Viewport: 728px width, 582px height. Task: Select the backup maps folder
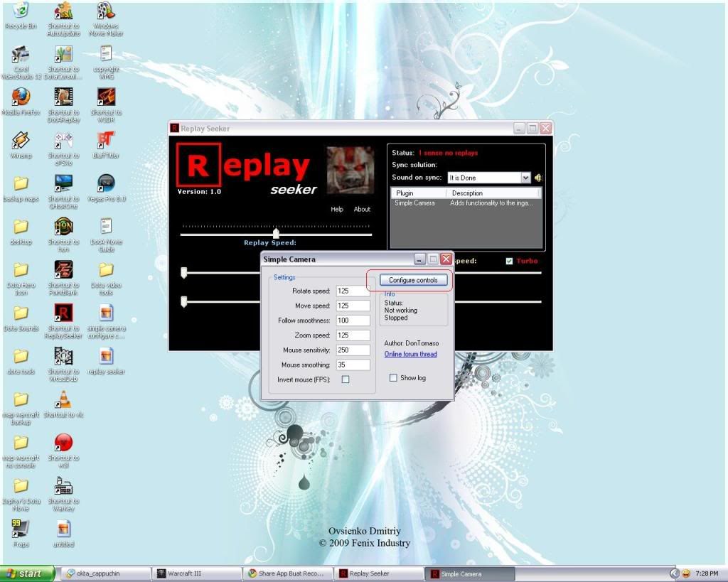(x=21, y=189)
